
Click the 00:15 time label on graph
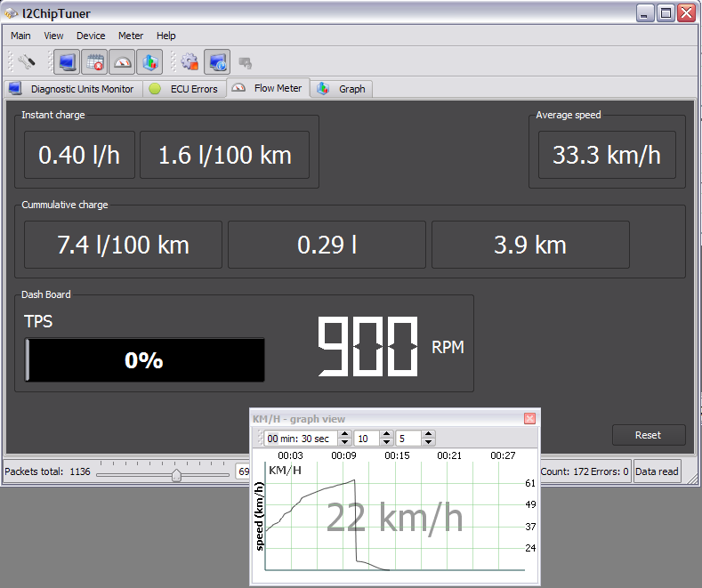pyautogui.click(x=397, y=455)
